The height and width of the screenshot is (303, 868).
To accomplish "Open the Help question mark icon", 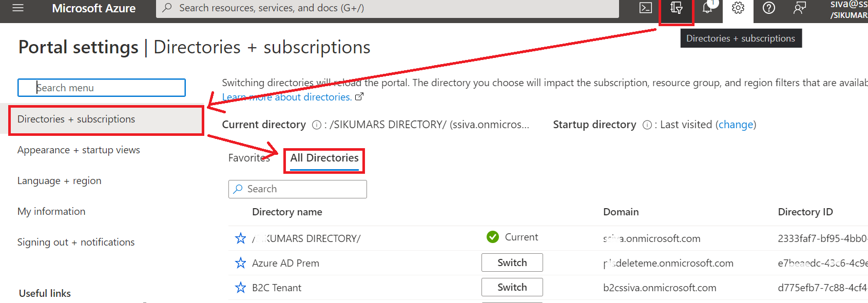I will (x=769, y=8).
